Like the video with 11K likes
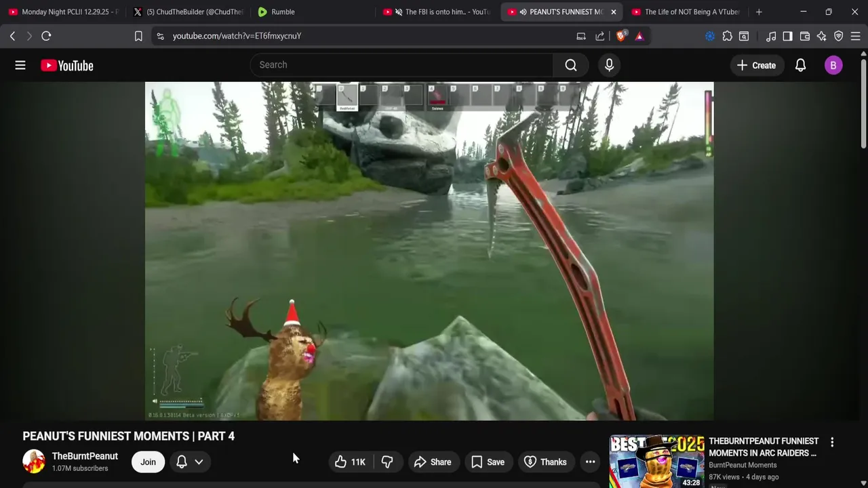The height and width of the screenshot is (488, 868). click(x=351, y=462)
